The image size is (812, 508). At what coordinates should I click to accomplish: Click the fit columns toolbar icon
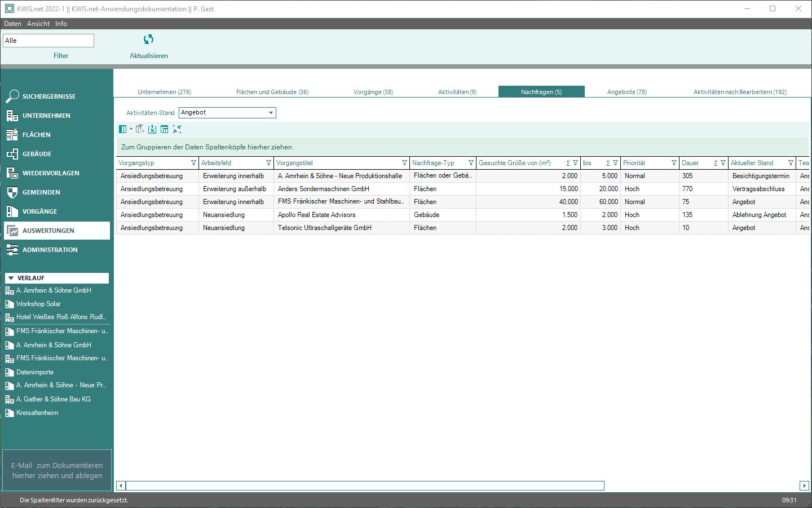point(177,129)
